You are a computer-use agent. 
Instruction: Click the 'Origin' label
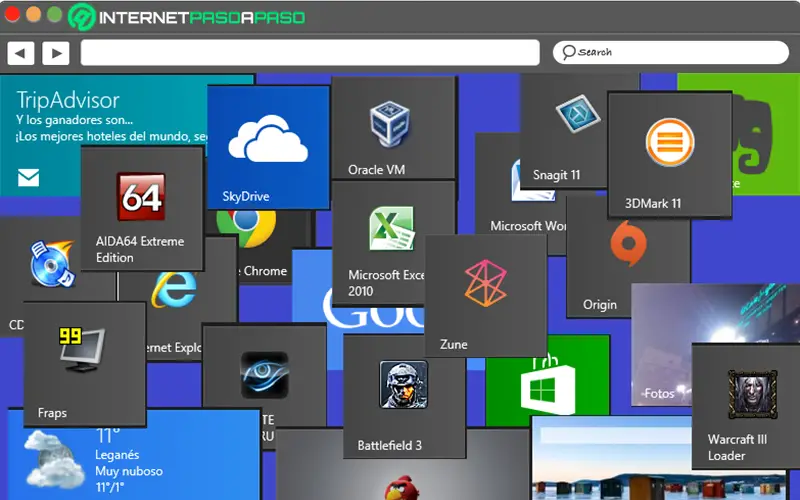pyautogui.click(x=600, y=305)
